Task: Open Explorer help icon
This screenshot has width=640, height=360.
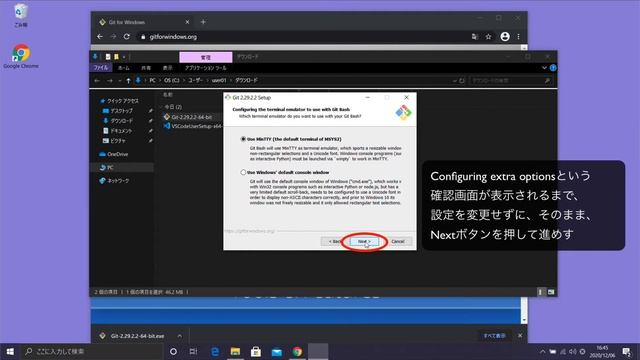Action: pyautogui.click(x=553, y=68)
